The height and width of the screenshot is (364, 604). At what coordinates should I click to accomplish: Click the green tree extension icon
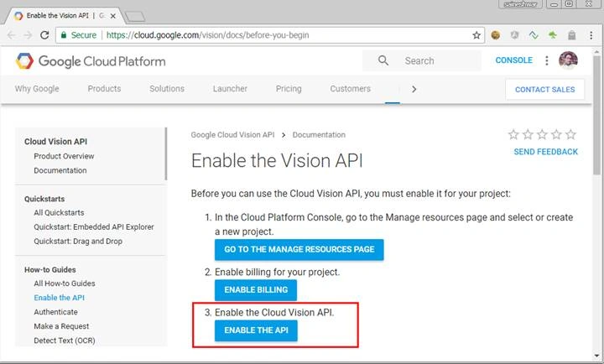point(552,35)
